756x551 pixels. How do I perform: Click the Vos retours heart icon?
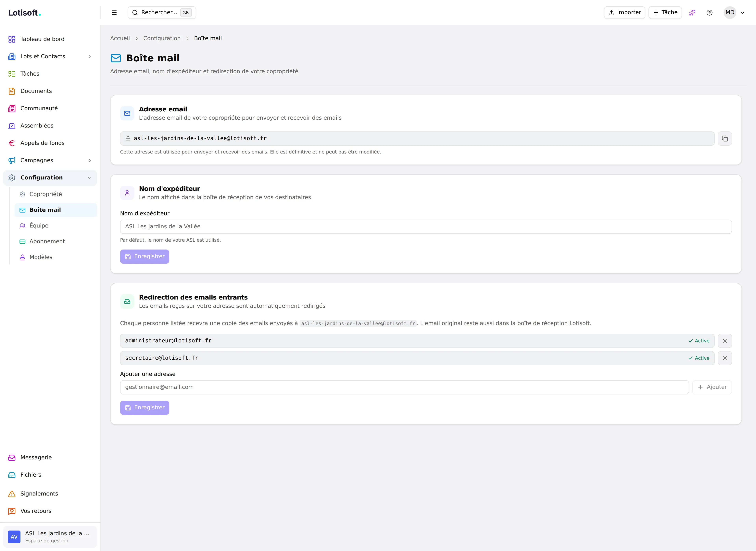coord(12,511)
